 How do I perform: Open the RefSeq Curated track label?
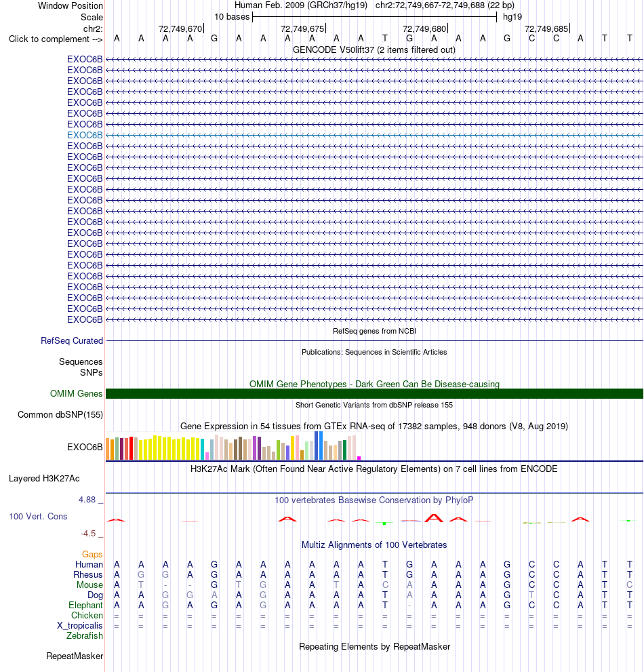[72, 340]
